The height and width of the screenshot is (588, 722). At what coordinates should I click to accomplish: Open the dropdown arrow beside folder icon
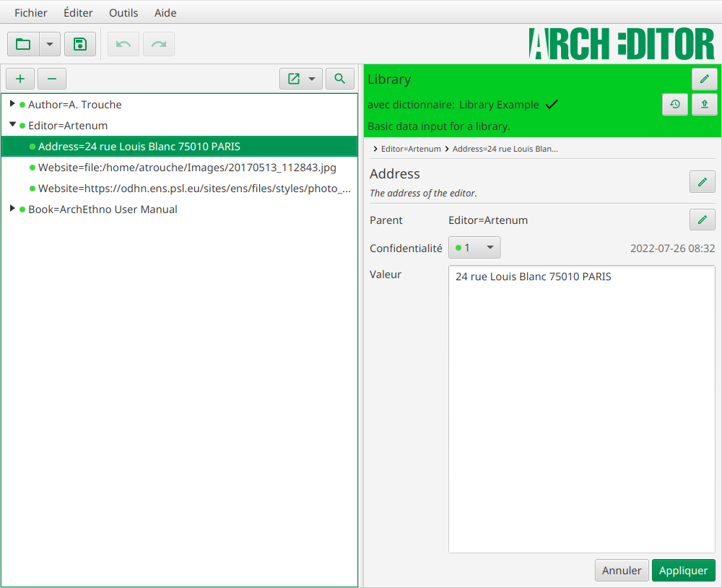tap(50, 44)
